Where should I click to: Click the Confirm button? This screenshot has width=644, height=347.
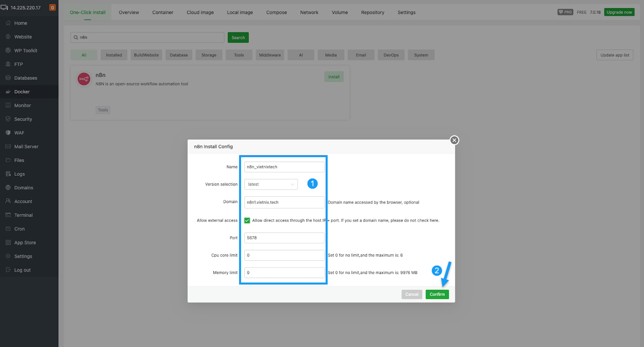437,294
